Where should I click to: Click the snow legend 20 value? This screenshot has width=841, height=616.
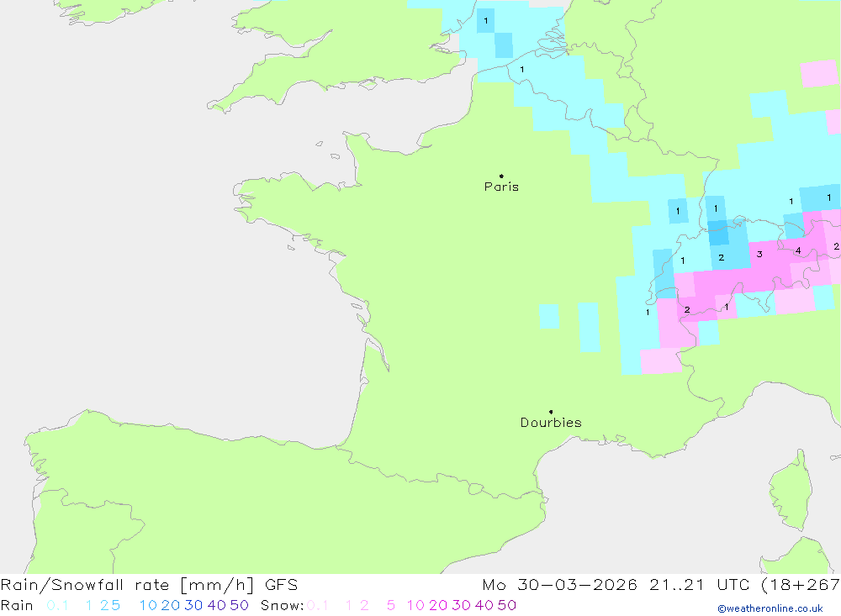pyautogui.click(x=438, y=605)
